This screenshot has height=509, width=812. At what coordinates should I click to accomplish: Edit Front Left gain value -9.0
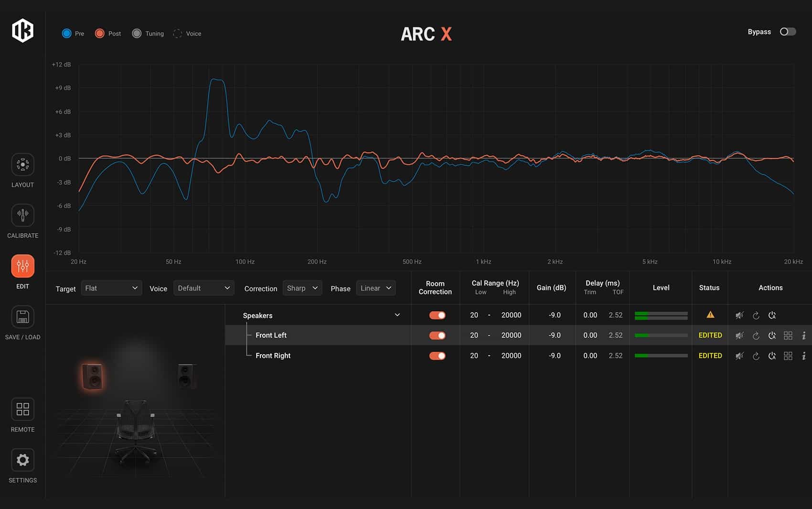pos(555,336)
